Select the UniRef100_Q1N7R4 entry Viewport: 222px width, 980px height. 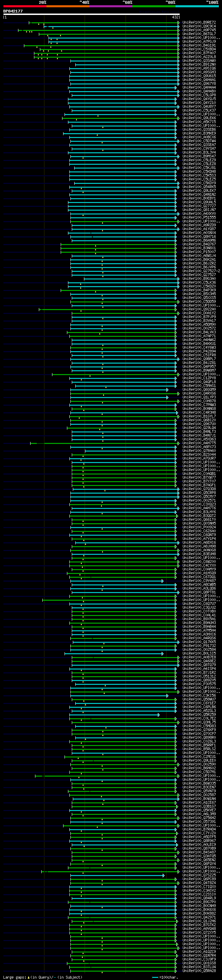click(x=199, y=955)
